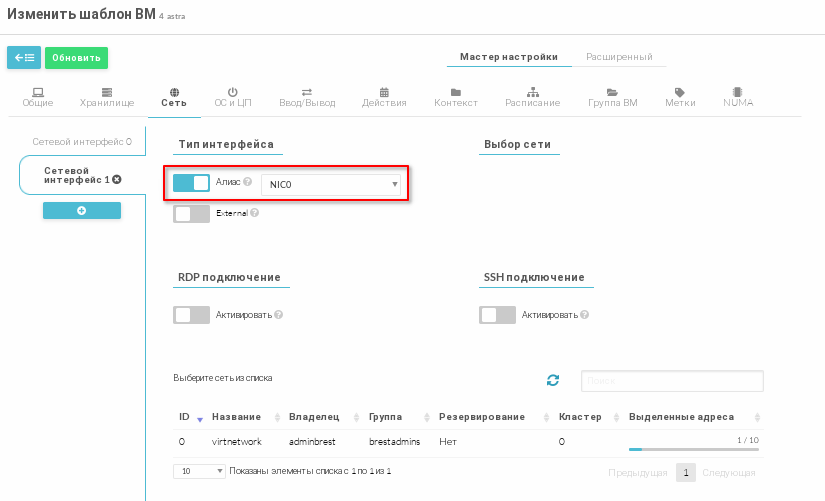Enable the External toggle

(191, 213)
